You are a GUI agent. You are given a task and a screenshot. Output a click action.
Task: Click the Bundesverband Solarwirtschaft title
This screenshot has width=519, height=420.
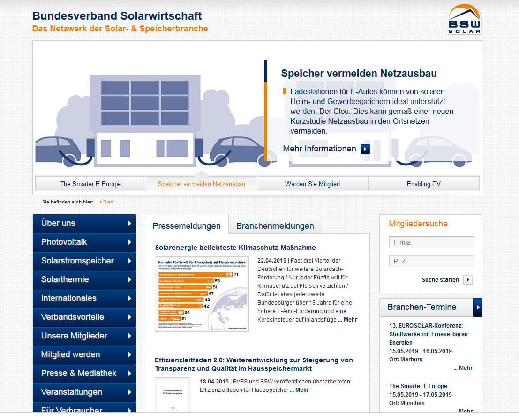(x=117, y=16)
